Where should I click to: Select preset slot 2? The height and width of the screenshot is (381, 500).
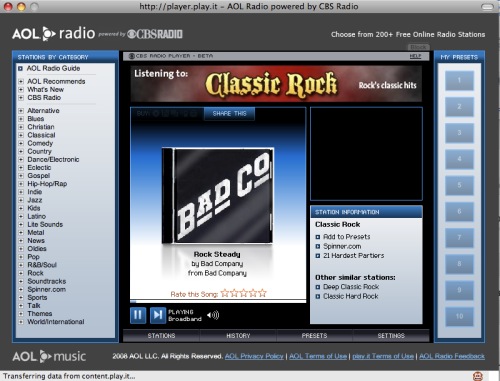(459, 107)
